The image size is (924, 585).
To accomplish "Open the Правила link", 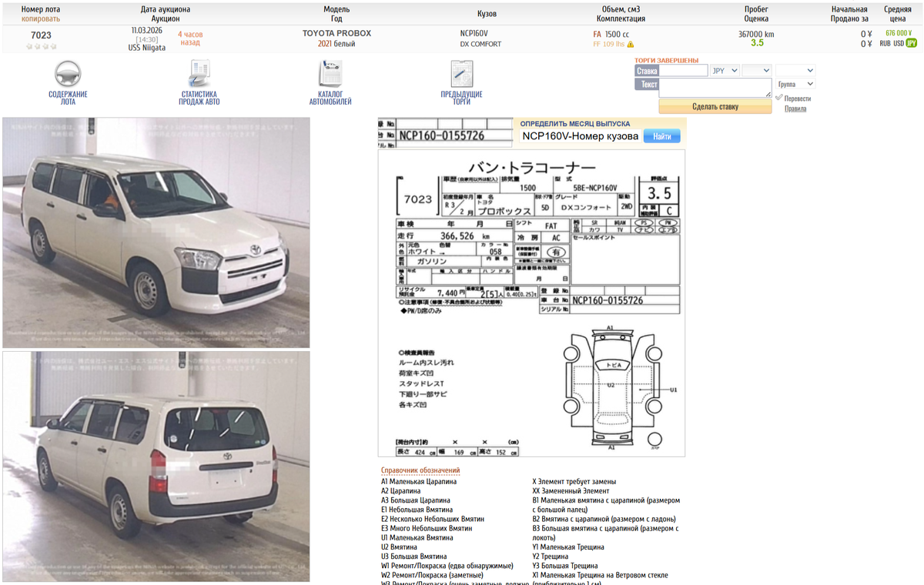I will [x=795, y=109].
